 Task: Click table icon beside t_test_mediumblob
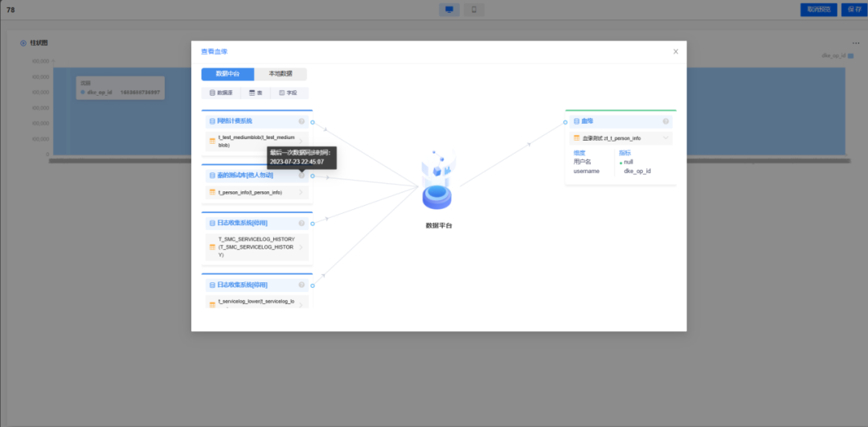point(212,142)
